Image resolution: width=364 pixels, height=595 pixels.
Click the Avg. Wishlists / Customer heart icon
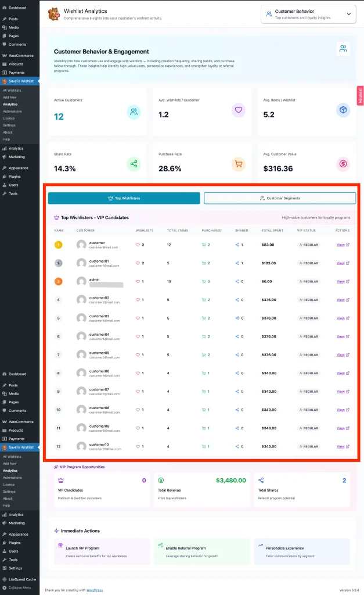pyautogui.click(x=239, y=110)
